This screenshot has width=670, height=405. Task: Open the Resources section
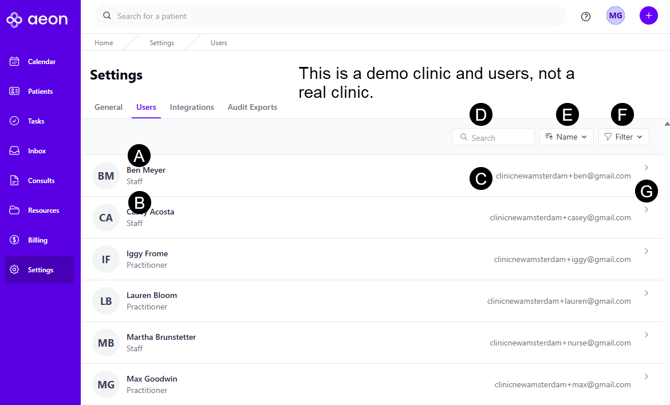42,211
